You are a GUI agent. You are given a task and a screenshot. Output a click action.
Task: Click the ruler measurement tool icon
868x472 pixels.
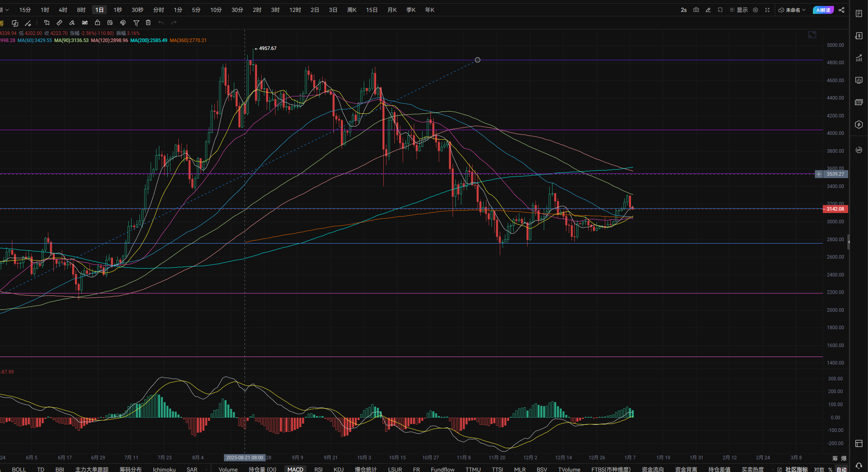tap(59, 23)
